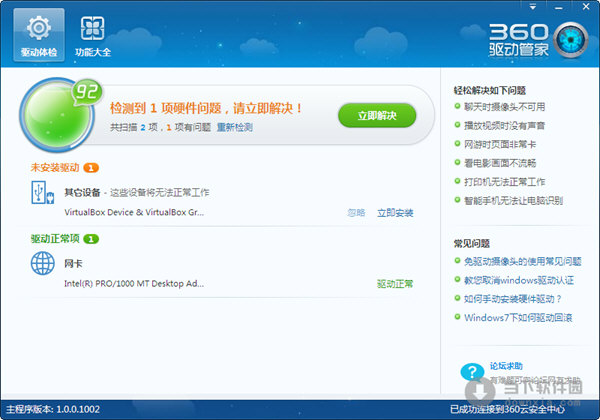Click the 其它设备 device label
Viewport: 600px width, 420px height.
point(82,192)
